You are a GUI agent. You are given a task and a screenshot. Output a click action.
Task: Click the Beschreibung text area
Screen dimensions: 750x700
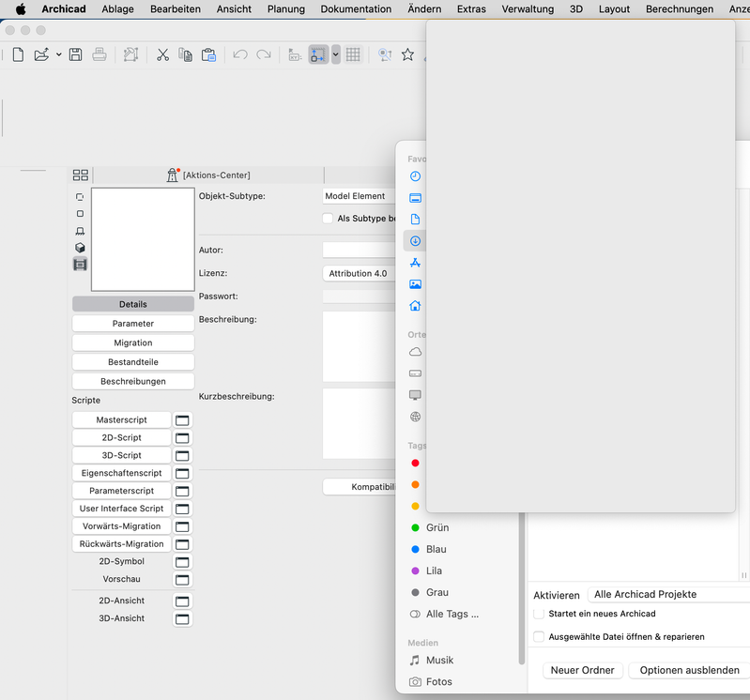point(360,346)
